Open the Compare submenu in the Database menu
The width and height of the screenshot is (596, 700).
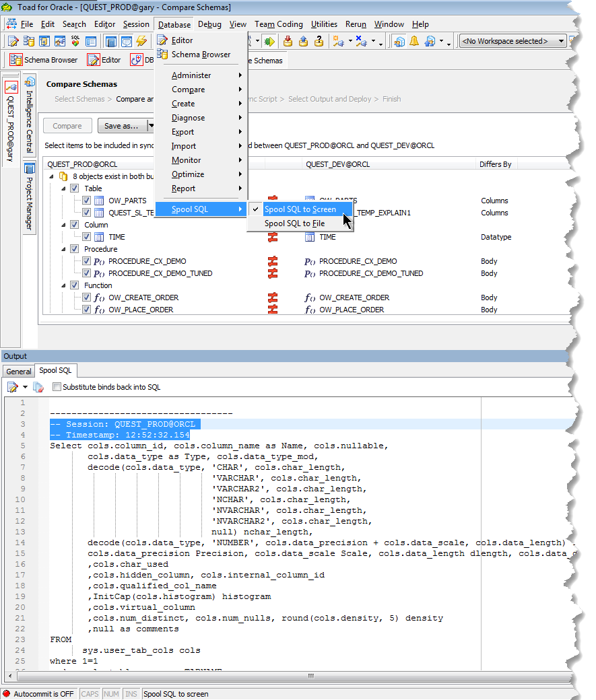point(201,90)
